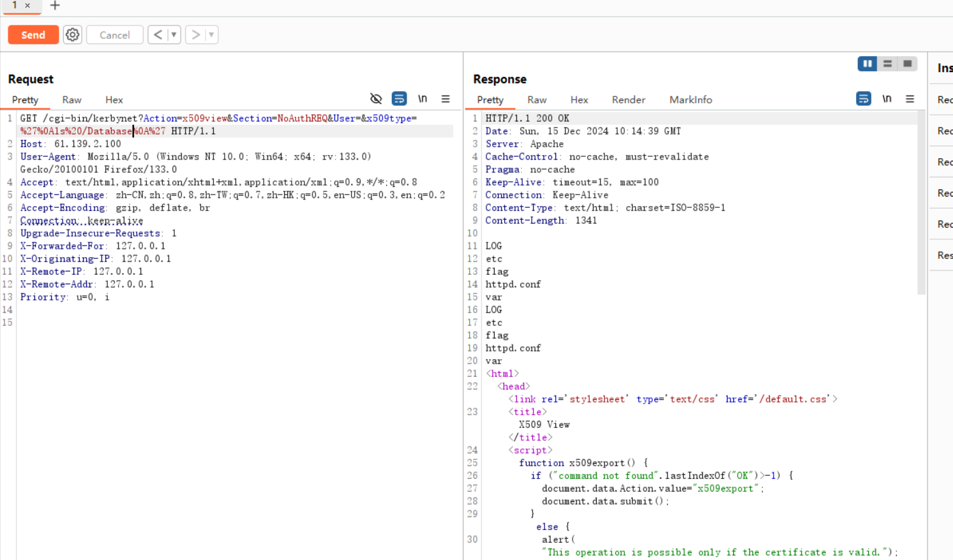Click the Host header value 61.139.2.100
Screen dimensions: 953x560
(x=87, y=144)
